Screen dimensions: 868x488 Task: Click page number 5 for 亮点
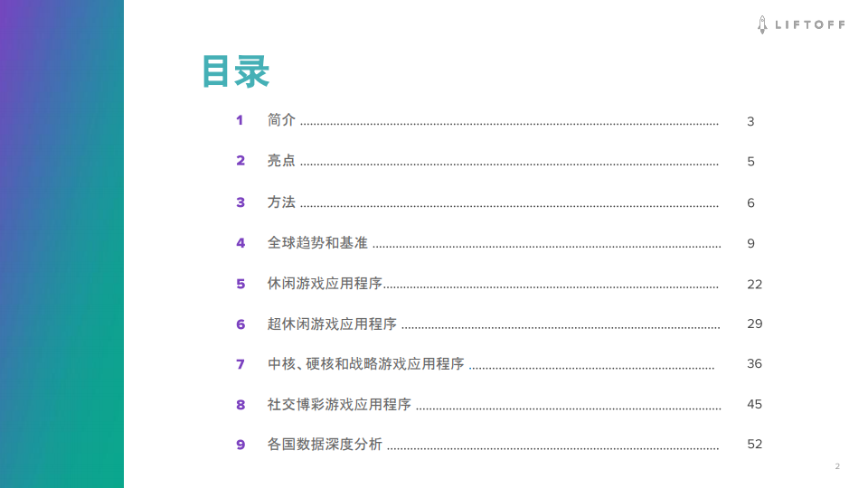point(750,162)
